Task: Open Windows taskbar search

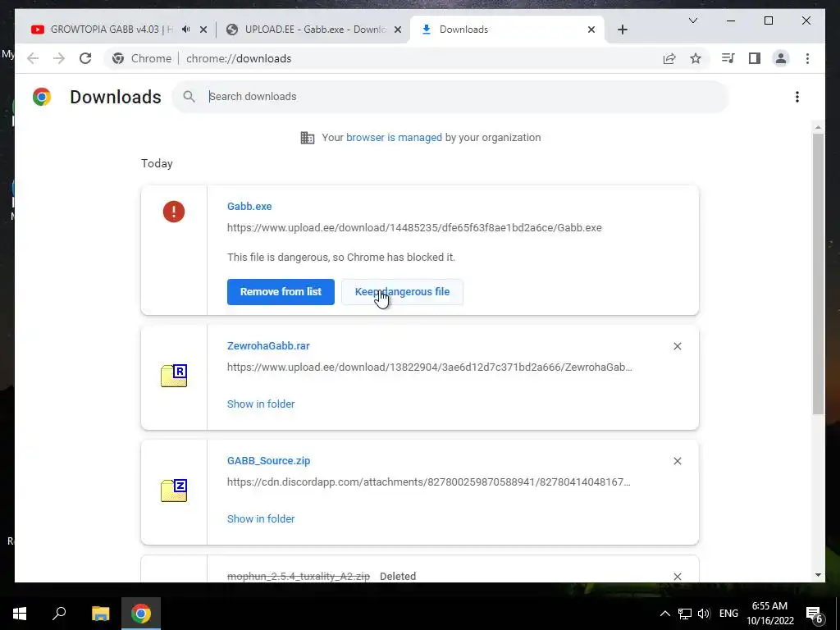Action: (59, 614)
